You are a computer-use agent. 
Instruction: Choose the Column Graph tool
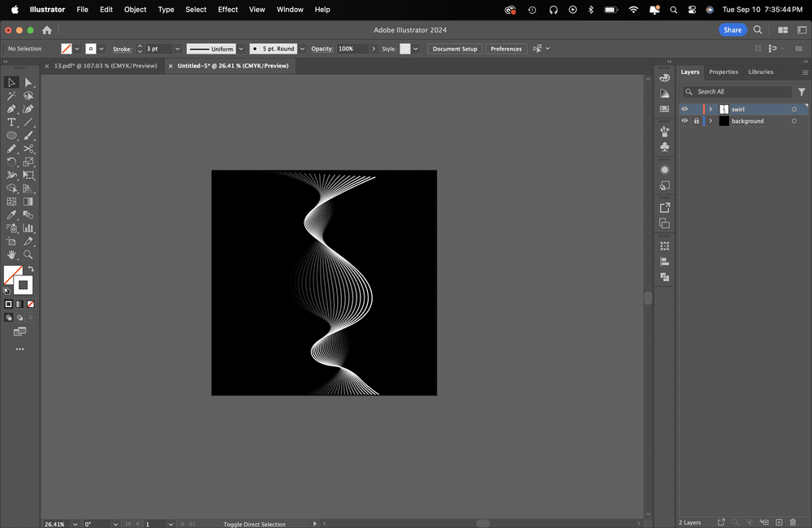[x=28, y=228]
